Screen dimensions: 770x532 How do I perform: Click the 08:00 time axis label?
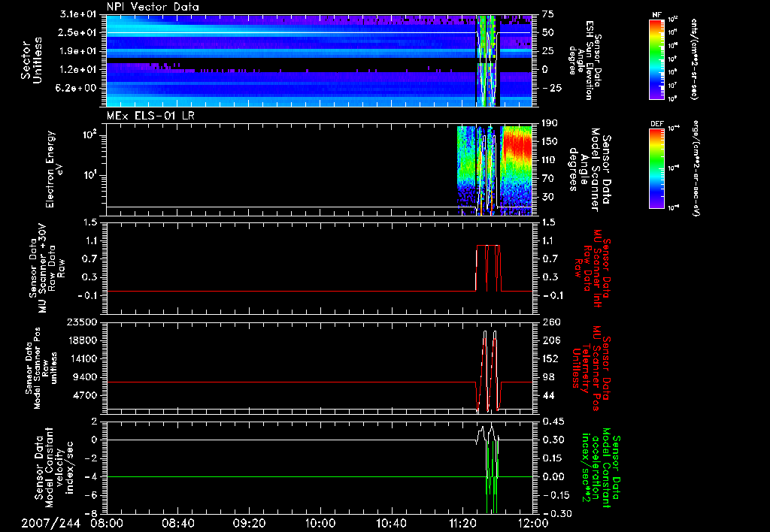pos(107,524)
